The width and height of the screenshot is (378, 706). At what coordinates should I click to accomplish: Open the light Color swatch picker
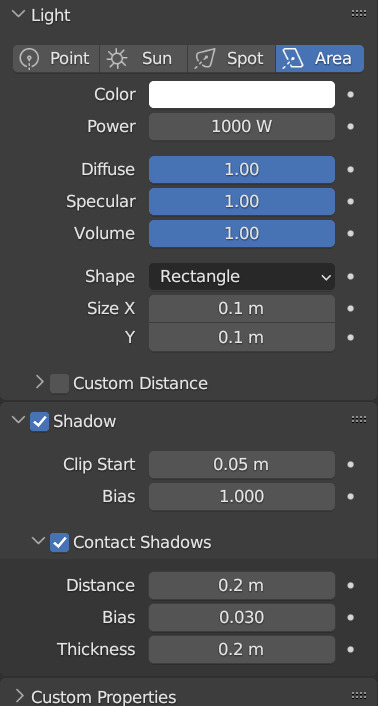[x=242, y=95]
